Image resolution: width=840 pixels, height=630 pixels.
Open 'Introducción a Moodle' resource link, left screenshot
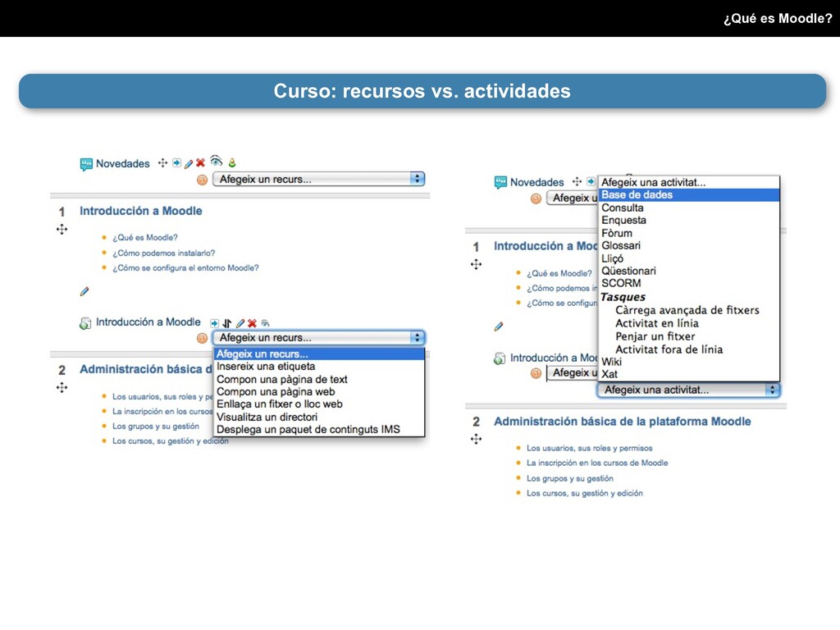[x=148, y=322]
